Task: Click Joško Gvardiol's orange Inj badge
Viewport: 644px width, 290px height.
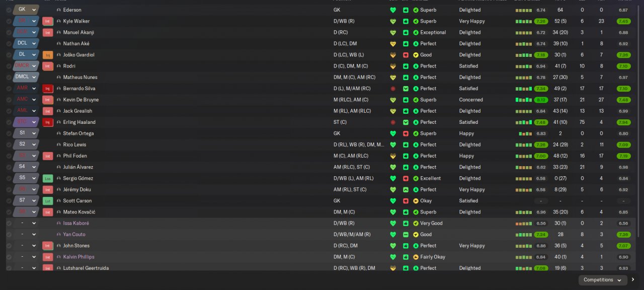Action: click(48, 55)
